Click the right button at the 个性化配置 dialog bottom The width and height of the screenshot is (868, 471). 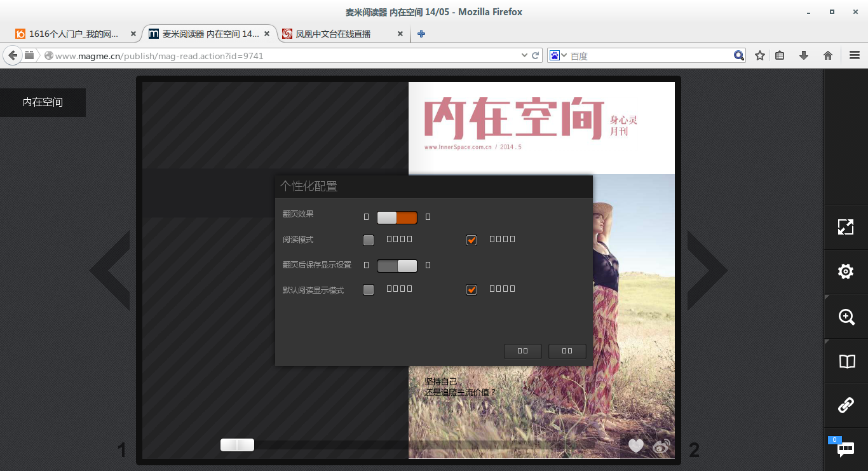point(567,351)
